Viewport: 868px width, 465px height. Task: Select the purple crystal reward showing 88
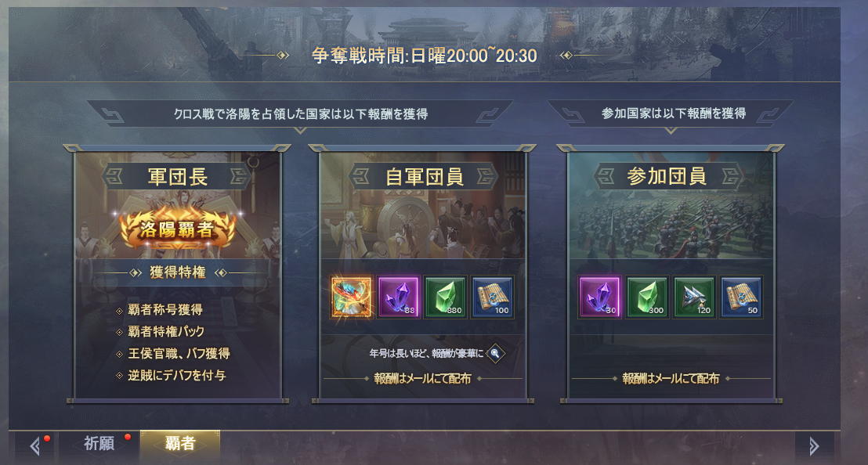pos(398,297)
